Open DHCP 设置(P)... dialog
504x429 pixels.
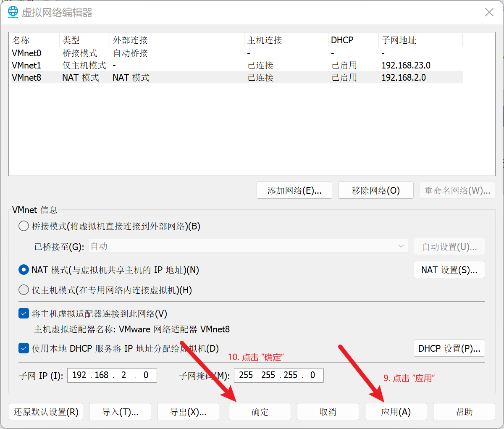tap(449, 348)
